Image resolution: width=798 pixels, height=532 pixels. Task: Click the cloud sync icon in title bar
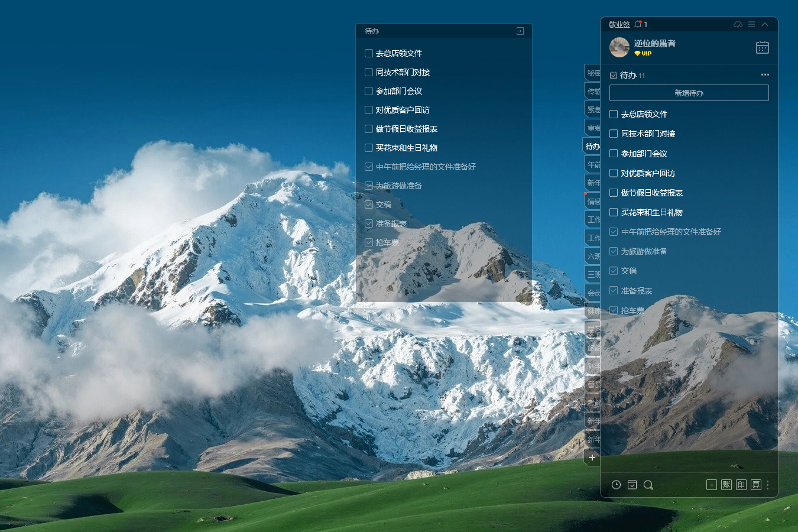pyautogui.click(x=738, y=24)
